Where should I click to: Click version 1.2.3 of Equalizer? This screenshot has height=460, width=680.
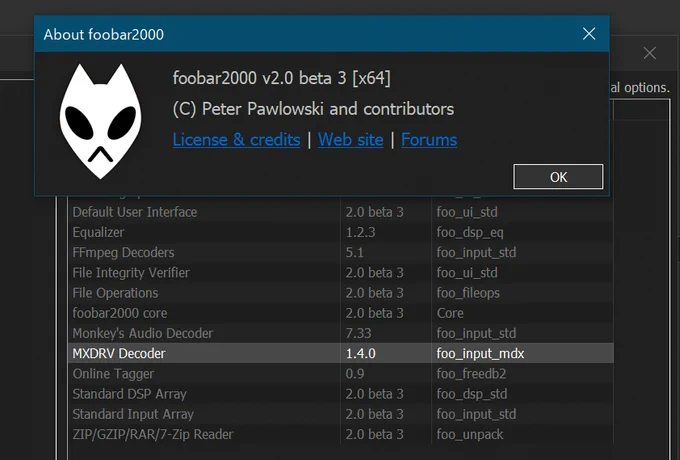click(x=360, y=232)
